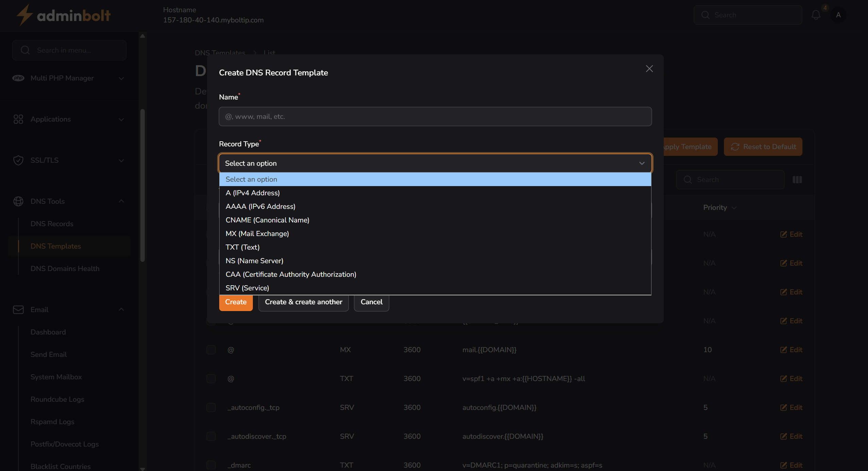Viewport: 868px width, 471px height.
Task: Click the Name input field
Action: 435,116
